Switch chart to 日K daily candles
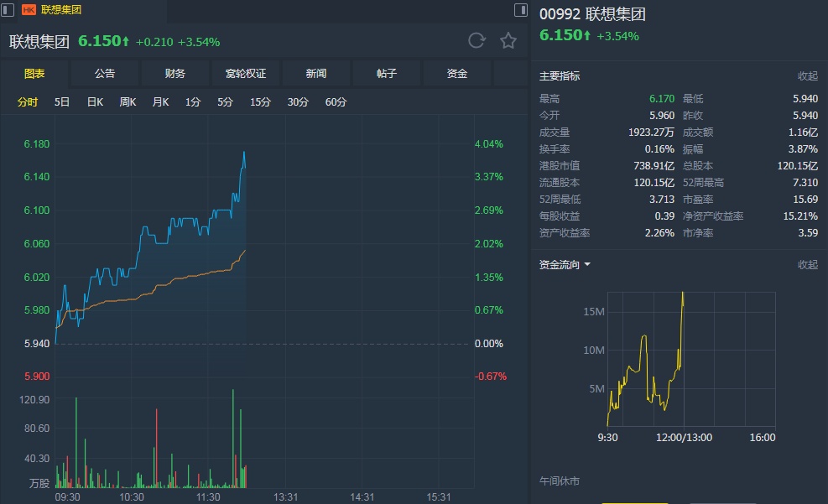The height and width of the screenshot is (504, 828). 95,101
